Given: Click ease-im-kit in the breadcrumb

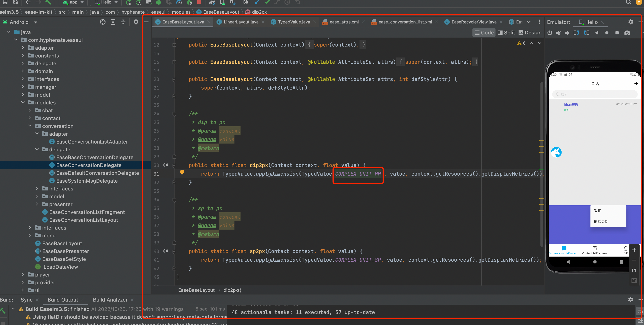Looking at the screenshot, I should (x=39, y=12).
